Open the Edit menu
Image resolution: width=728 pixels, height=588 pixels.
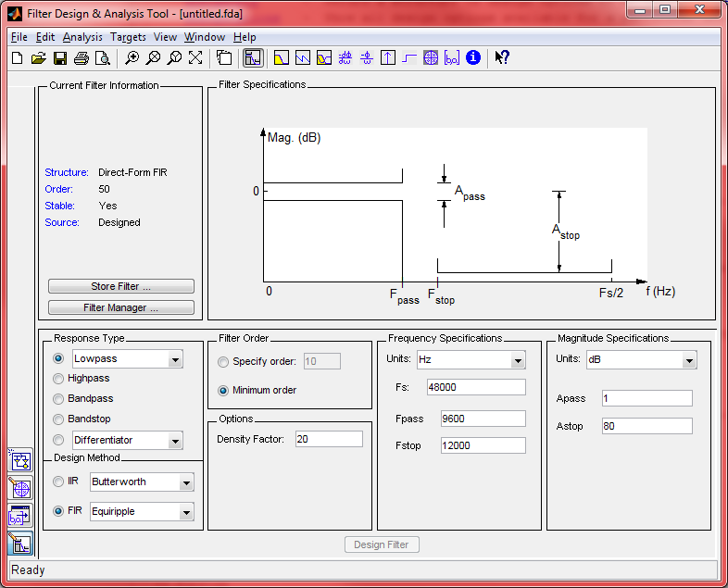point(45,37)
